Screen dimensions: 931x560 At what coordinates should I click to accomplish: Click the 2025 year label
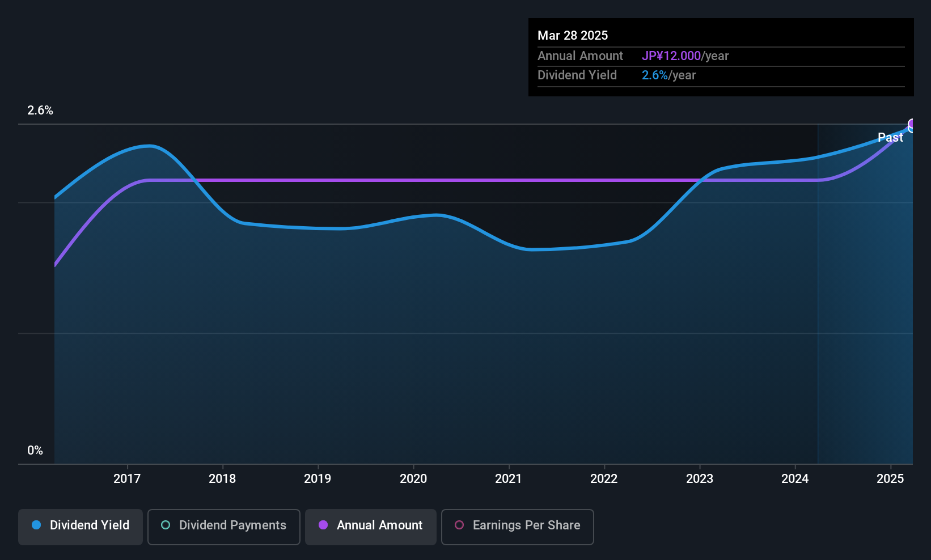point(890,478)
